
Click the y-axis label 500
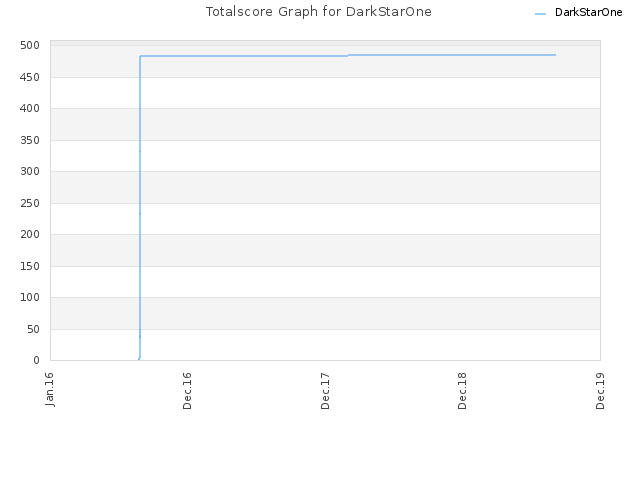(30, 45)
